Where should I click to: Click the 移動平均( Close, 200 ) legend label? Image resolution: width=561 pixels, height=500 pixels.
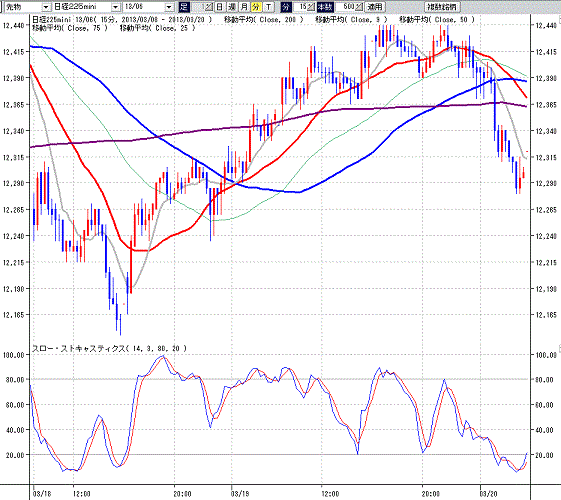point(264,20)
